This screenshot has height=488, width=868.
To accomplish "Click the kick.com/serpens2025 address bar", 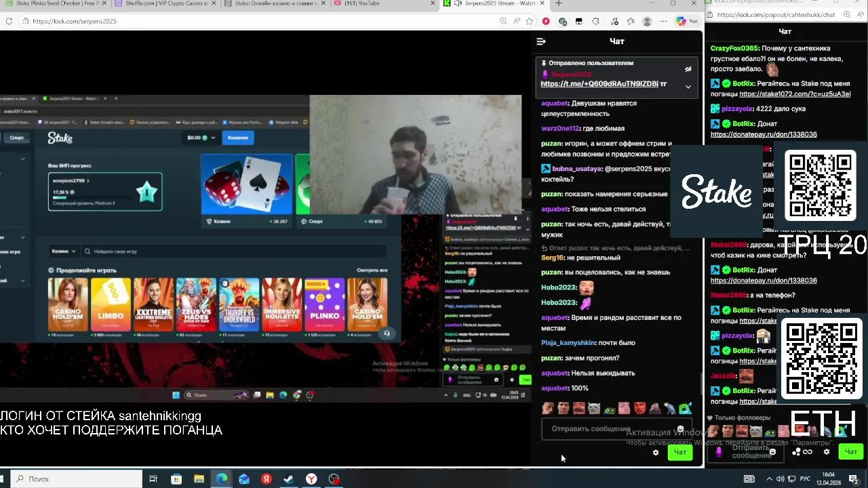I will pos(258,21).
